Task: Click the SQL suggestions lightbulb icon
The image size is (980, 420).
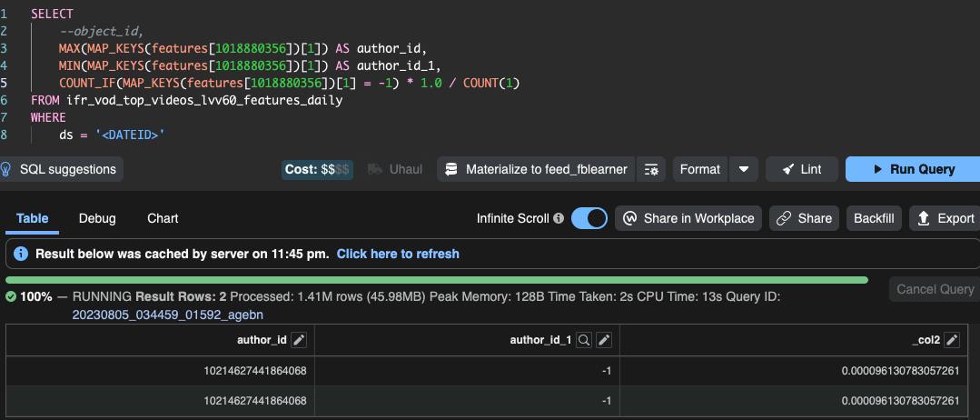Action: tap(6, 169)
